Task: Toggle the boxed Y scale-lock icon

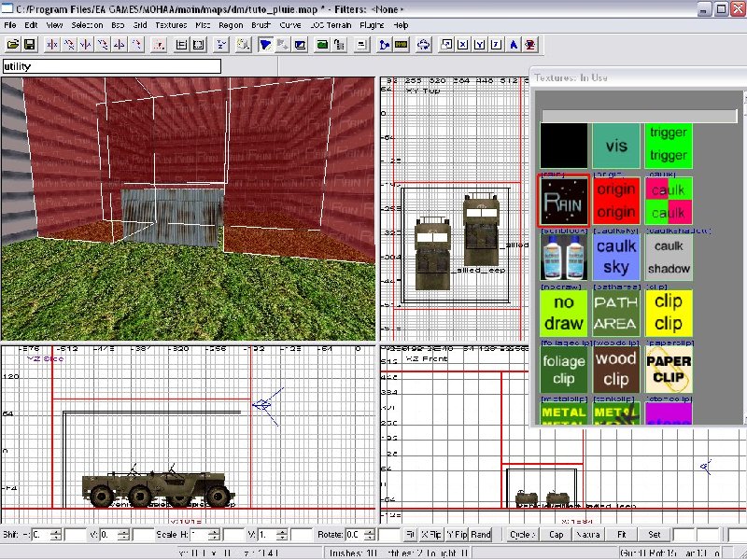Action: (480, 45)
